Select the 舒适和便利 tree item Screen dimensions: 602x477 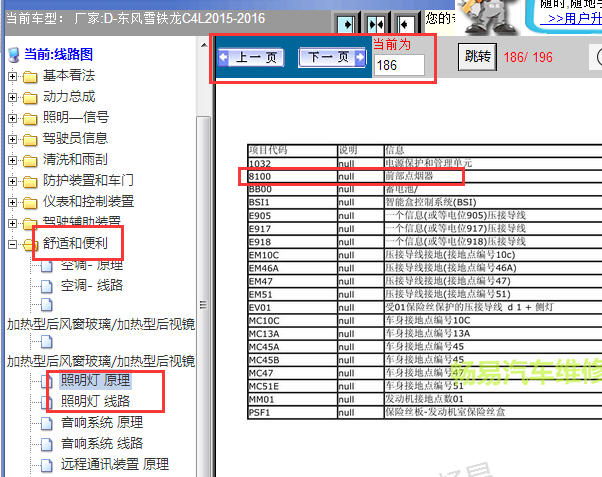[x=75, y=243]
